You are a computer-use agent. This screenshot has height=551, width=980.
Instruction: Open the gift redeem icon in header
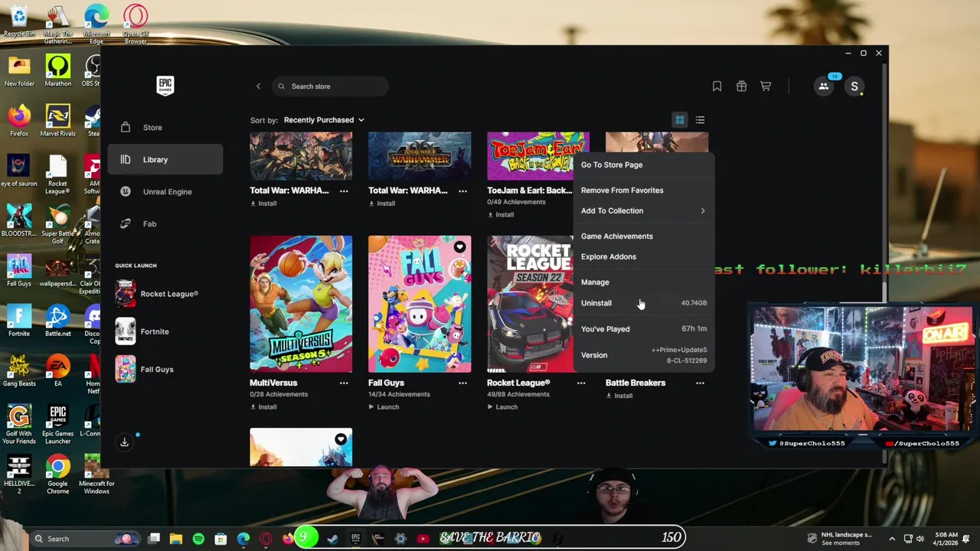tap(741, 86)
